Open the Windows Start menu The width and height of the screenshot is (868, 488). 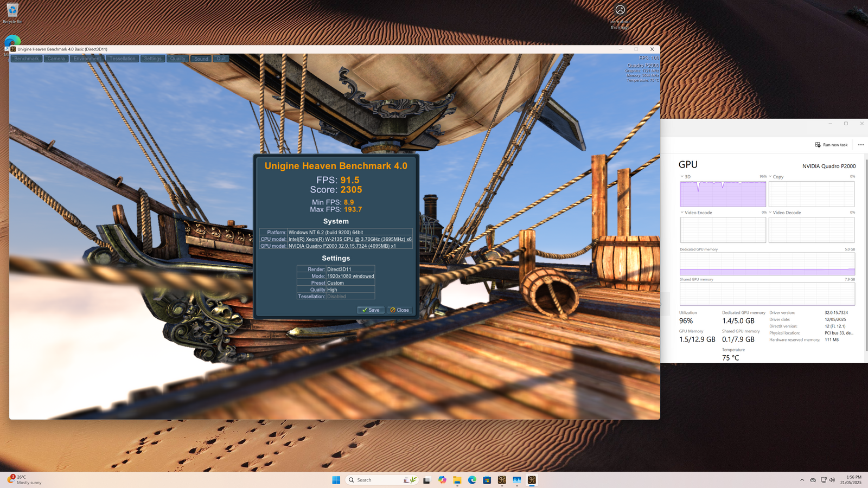click(336, 480)
